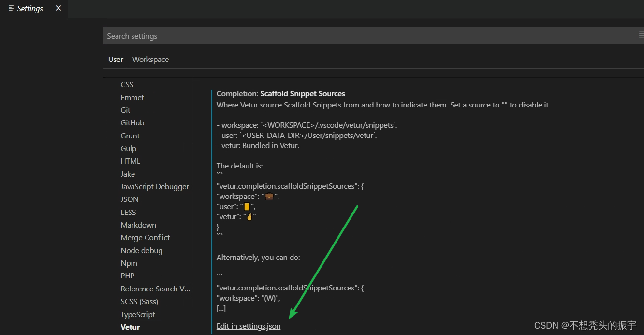Screen dimensions: 644x335
Task: Open Reference Search View settings
Action: tap(155, 289)
